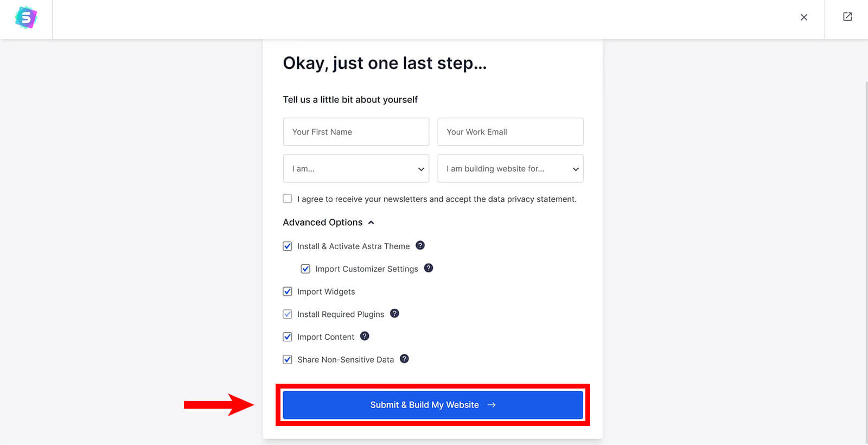Click help icon next to Import Content
Viewport: 868px width, 445px height.
pyautogui.click(x=365, y=336)
